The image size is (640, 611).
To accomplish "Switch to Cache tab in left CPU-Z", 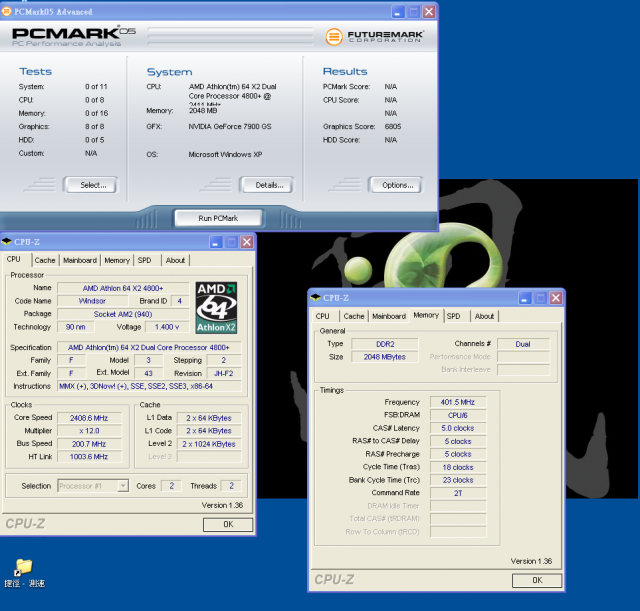I will pyautogui.click(x=45, y=260).
